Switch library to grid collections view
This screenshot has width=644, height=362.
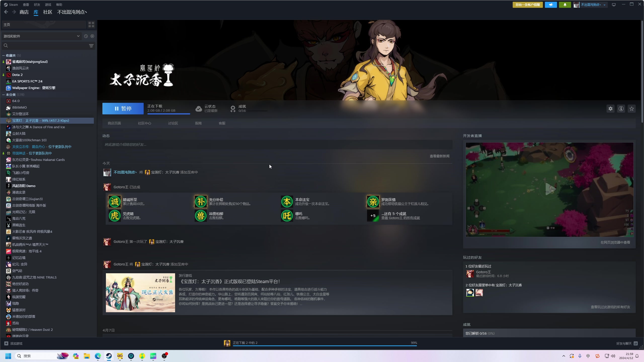click(91, 25)
